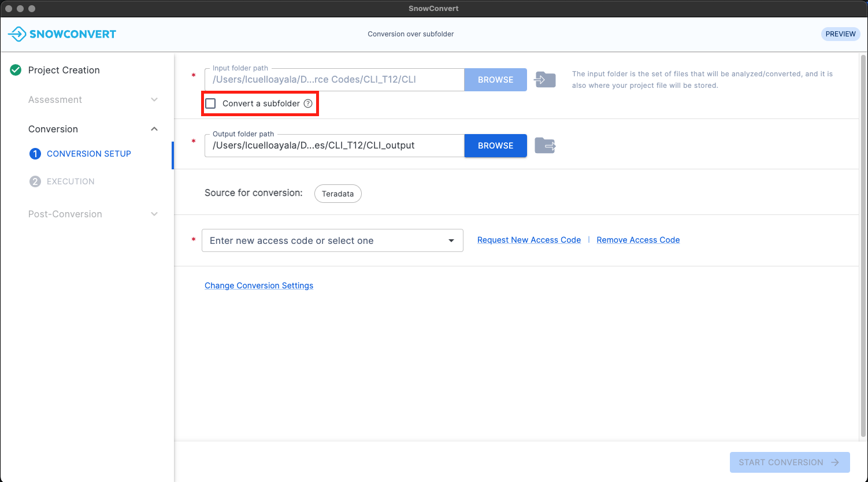This screenshot has width=868, height=482.
Task: Expand the Assessment section chevron
Action: 154,99
